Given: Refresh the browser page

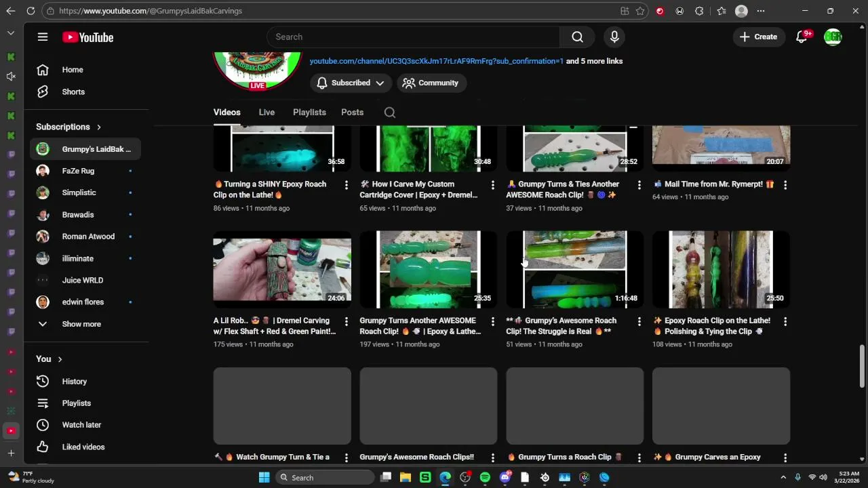Looking at the screenshot, I should (x=31, y=11).
